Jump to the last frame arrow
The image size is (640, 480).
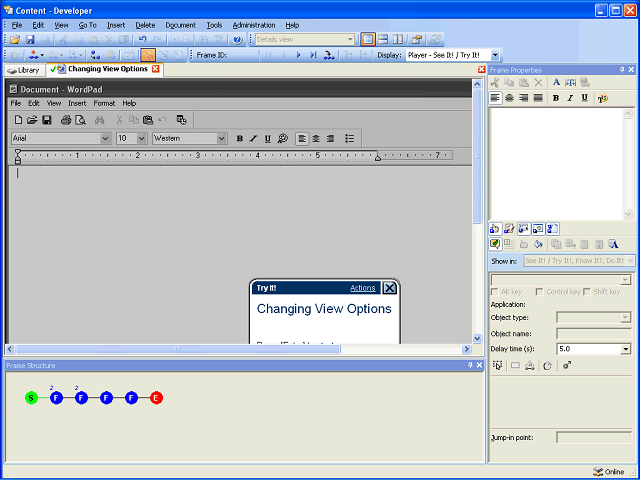click(313, 55)
